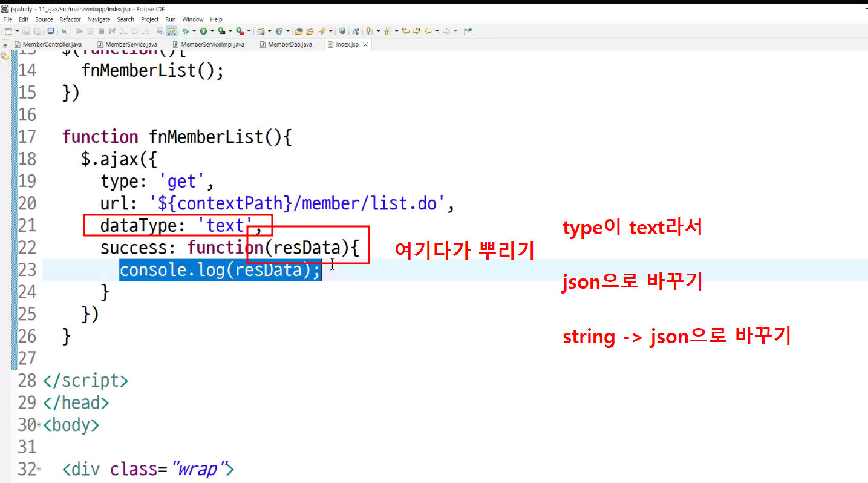Click the Next Edit Location icon
The image size is (868, 483).
coord(417,31)
